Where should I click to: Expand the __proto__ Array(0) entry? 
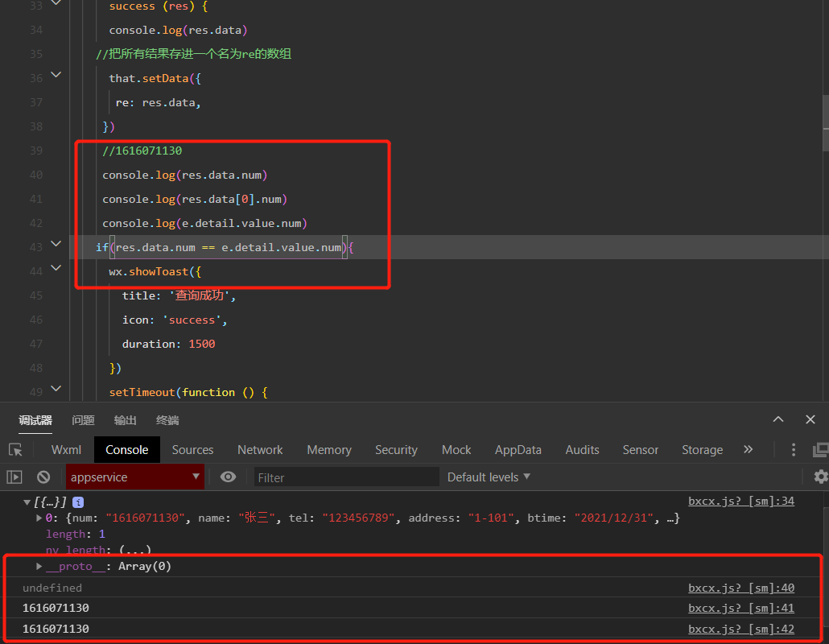pyautogui.click(x=39, y=566)
